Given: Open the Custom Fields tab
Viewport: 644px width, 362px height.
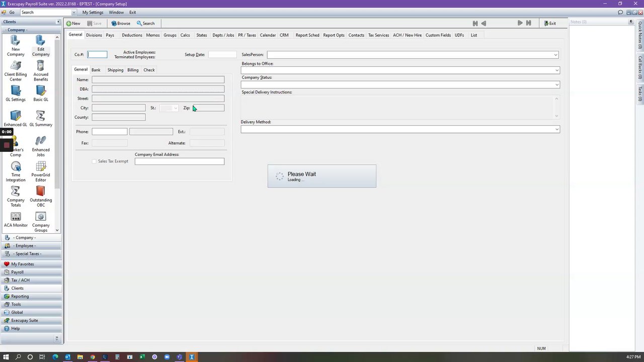Looking at the screenshot, I should [438, 35].
